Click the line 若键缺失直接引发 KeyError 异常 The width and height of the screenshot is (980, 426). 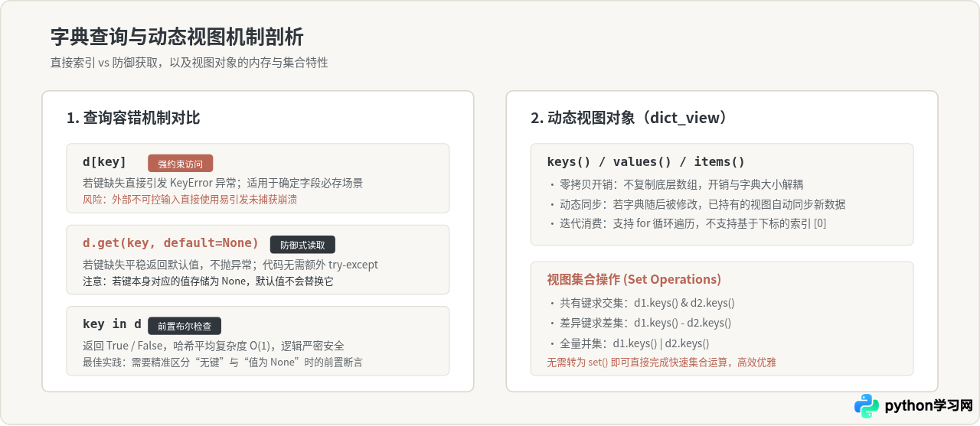[x=223, y=184]
